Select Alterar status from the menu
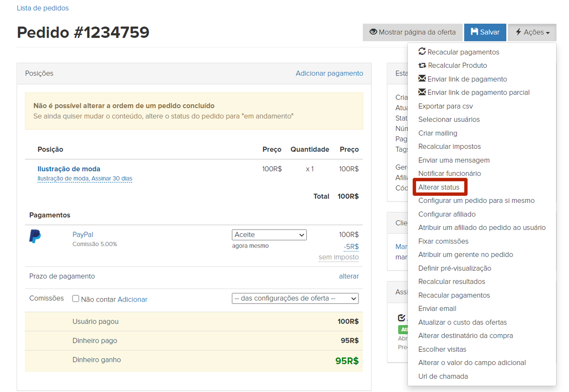569x392 pixels. click(x=439, y=187)
